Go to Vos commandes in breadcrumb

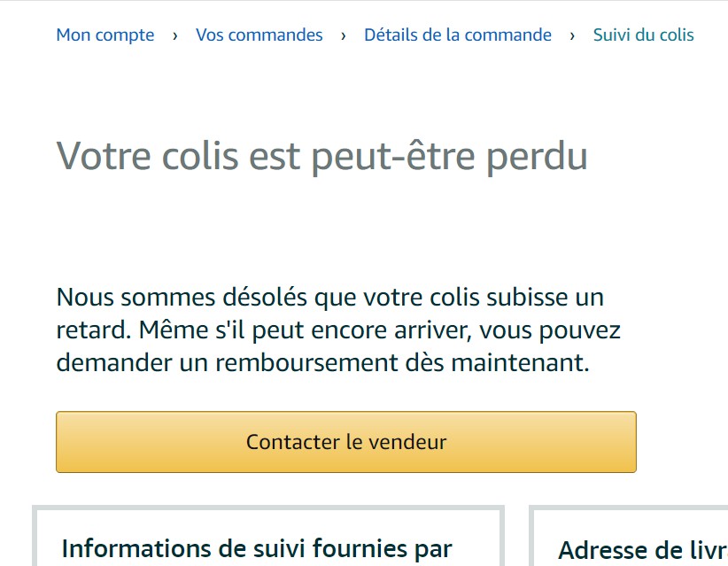259,35
